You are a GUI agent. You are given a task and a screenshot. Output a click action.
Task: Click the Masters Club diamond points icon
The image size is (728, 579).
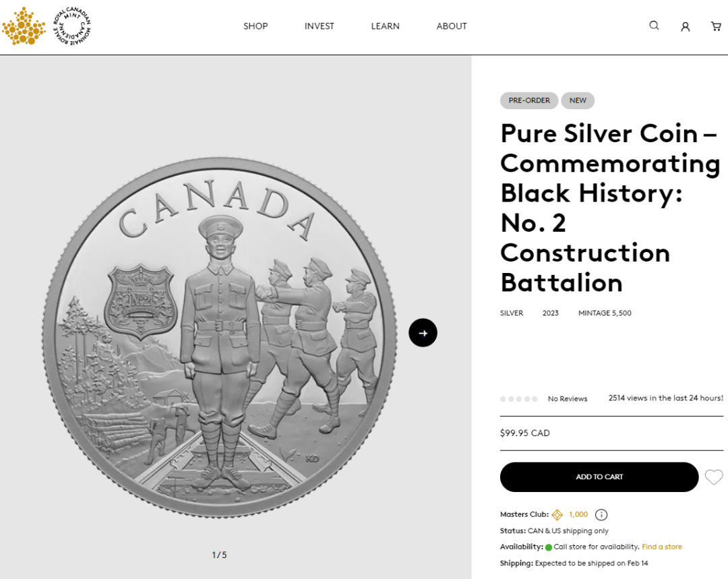tap(557, 515)
